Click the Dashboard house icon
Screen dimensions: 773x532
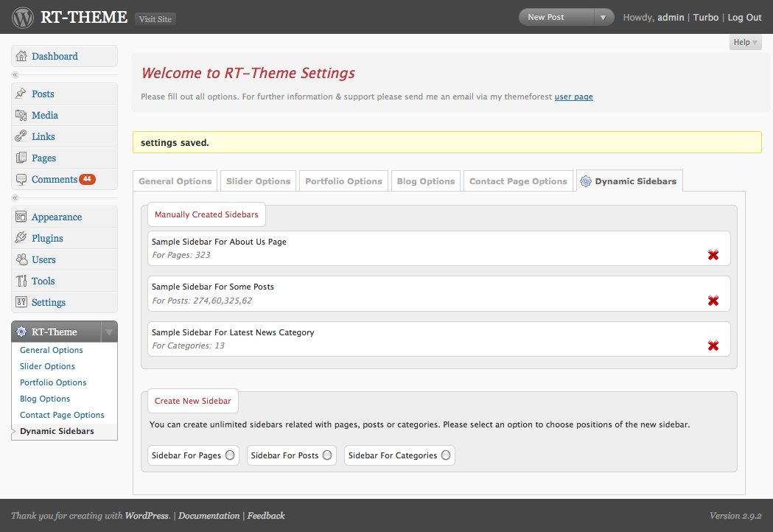(21, 56)
